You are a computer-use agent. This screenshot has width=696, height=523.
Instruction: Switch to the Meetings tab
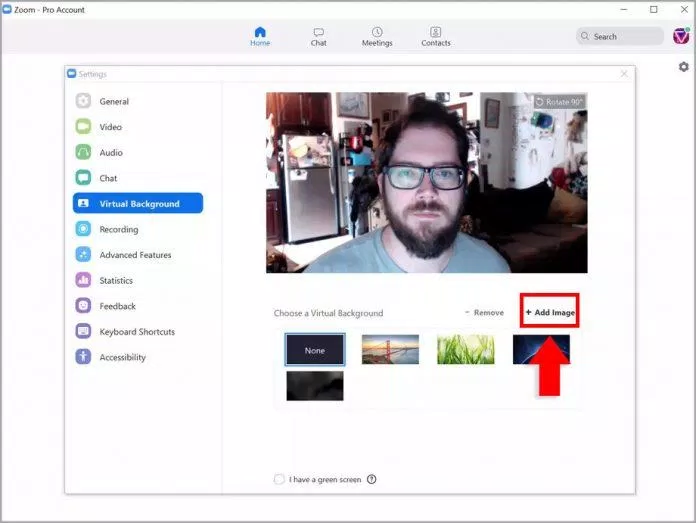377,37
